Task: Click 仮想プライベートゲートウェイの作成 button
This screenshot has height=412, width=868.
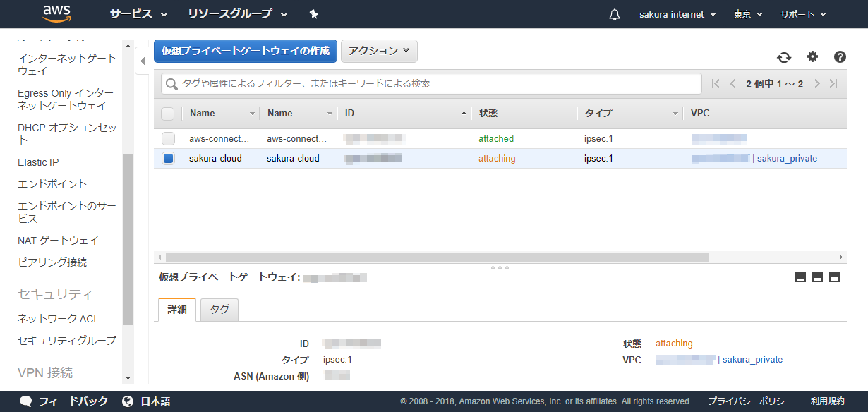Action: (246, 51)
